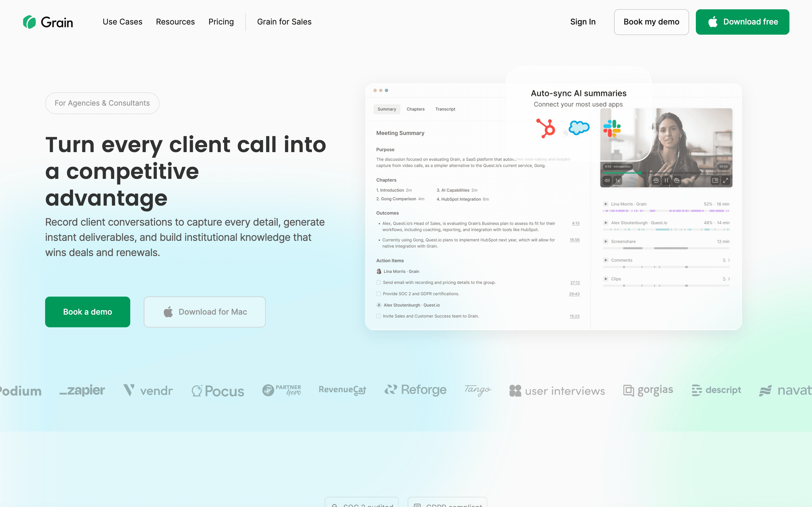This screenshot has width=812, height=507.
Task: Expand the video to fullscreen
Action: [725, 180]
